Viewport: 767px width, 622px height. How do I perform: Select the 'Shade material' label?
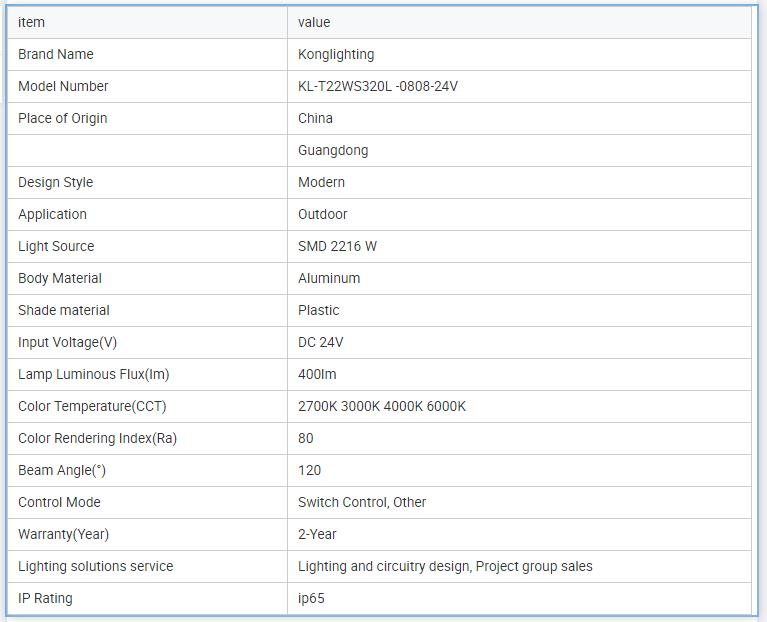pyautogui.click(x=64, y=310)
